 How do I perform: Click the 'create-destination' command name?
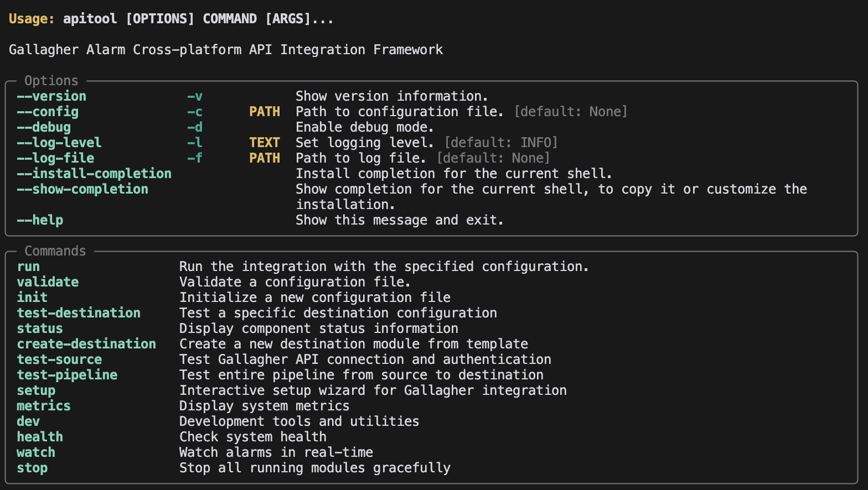(86, 344)
